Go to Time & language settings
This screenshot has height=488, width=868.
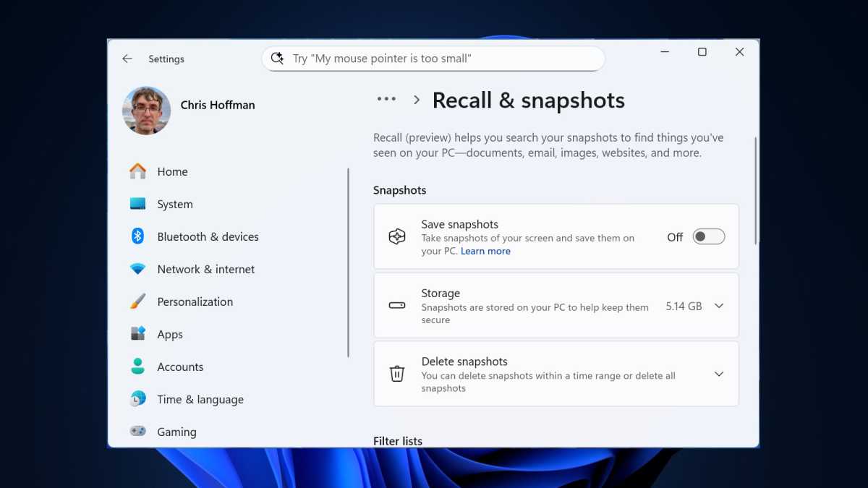tap(200, 399)
